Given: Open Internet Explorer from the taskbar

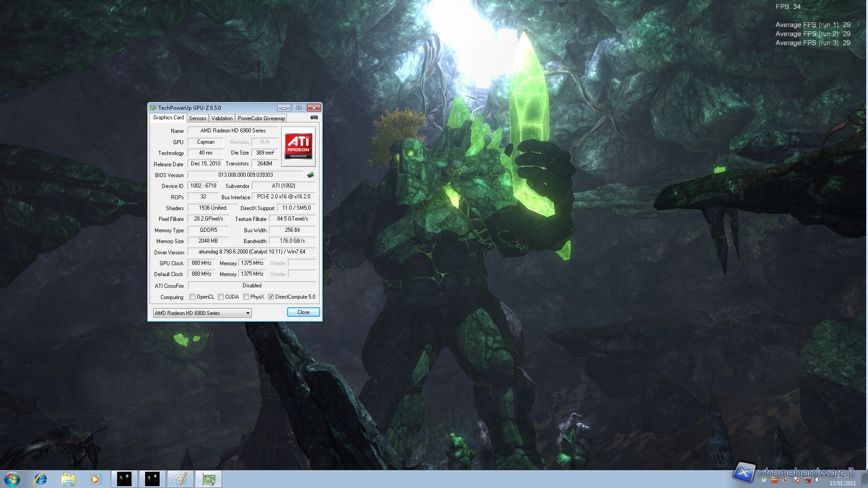Looking at the screenshot, I should (41, 479).
